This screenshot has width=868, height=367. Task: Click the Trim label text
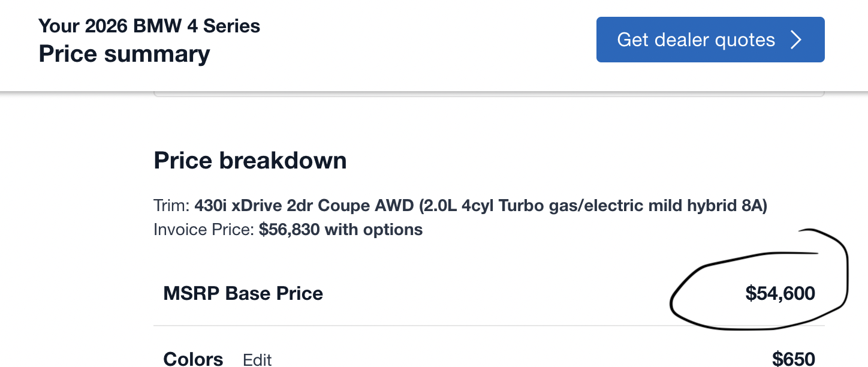pyautogui.click(x=172, y=206)
